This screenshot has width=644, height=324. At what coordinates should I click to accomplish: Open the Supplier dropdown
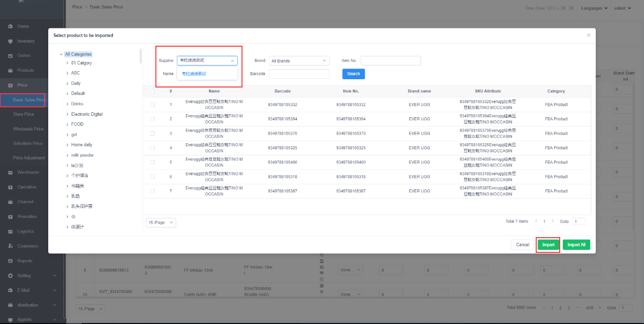207,60
